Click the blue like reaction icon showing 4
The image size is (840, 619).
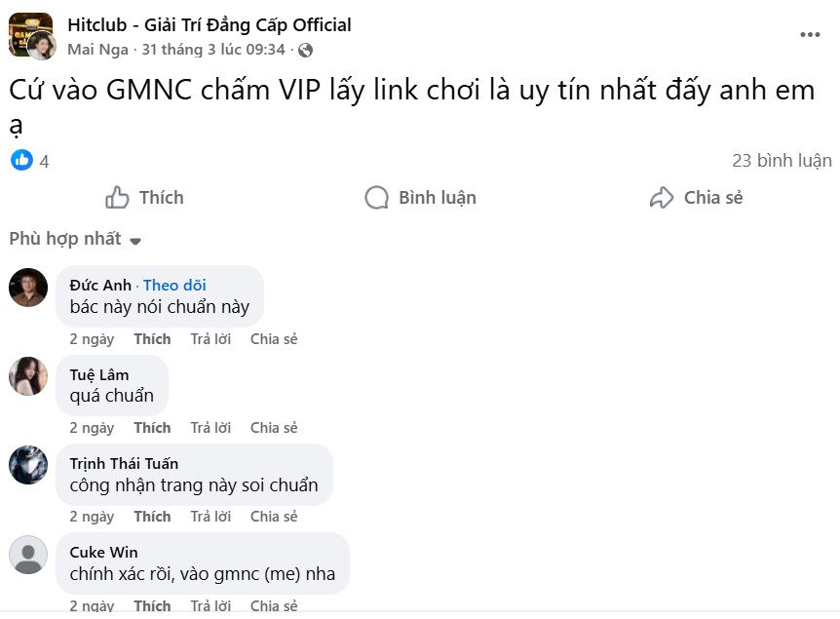click(x=21, y=161)
